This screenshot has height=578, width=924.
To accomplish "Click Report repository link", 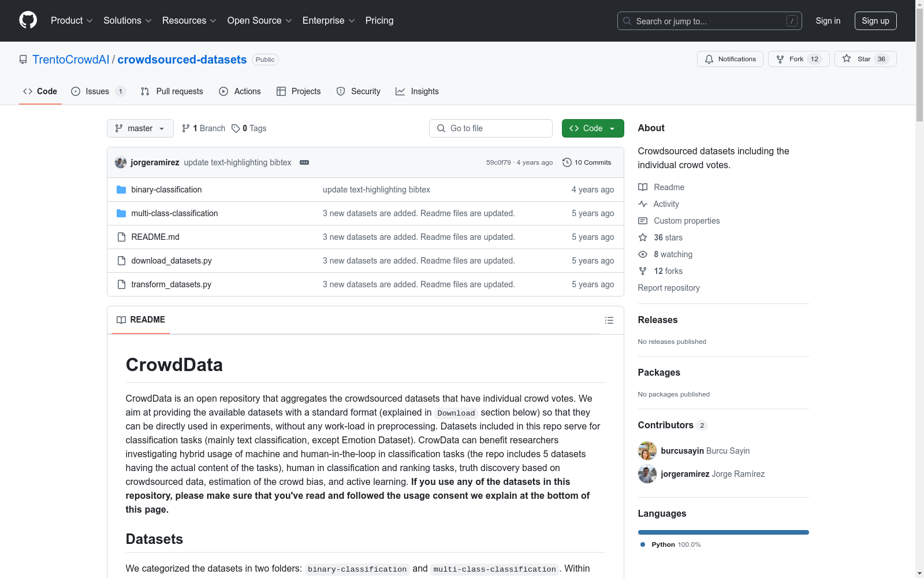I will point(669,288).
